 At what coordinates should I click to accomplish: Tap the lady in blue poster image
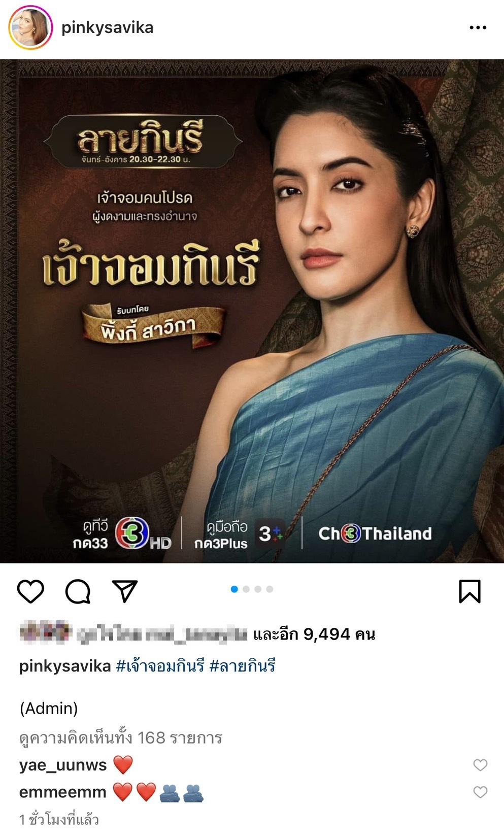point(252,311)
